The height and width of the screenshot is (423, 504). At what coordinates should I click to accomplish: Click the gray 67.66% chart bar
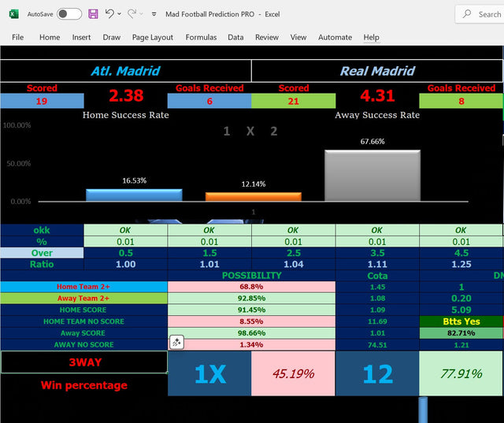372,175
